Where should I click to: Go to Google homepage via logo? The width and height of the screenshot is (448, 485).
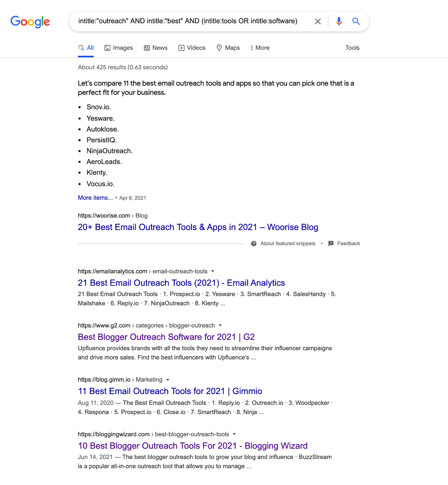[x=30, y=22]
